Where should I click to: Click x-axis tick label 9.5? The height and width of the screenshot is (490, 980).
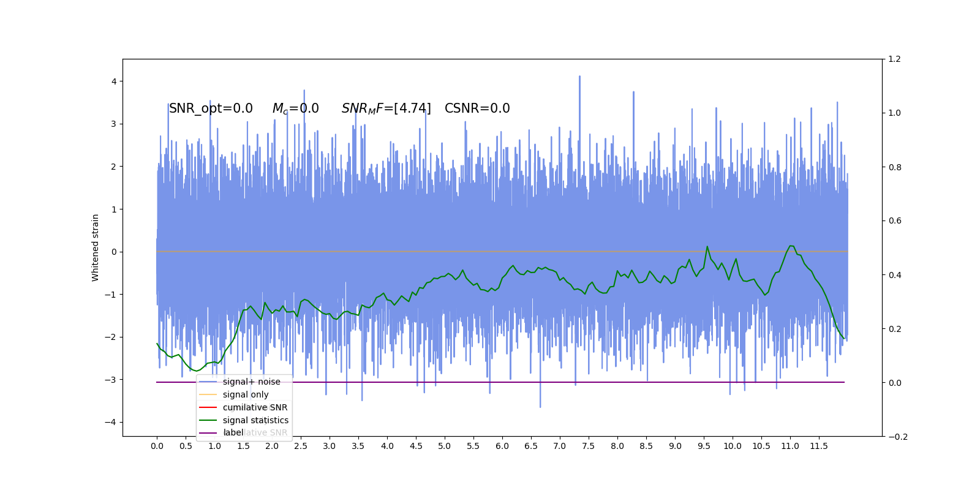coord(704,446)
